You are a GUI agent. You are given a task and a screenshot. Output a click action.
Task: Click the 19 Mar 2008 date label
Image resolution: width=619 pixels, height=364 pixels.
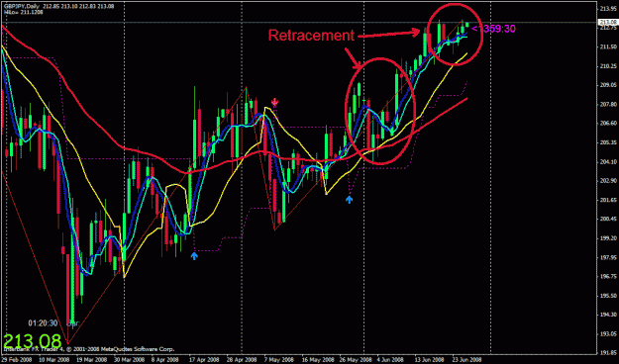coord(93,360)
